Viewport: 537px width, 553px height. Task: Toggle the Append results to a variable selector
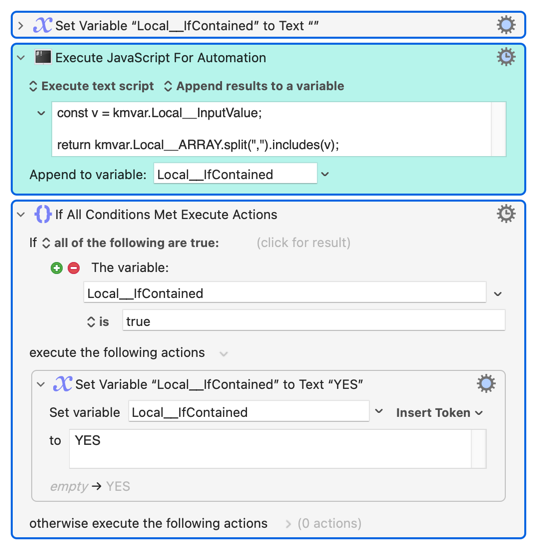[x=254, y=86]
